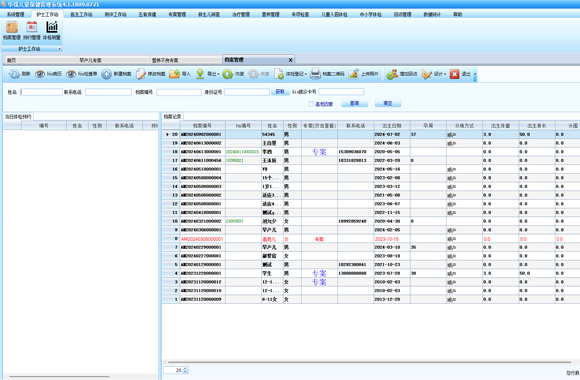Click 导出 green download icon

(x=200, y=74)
